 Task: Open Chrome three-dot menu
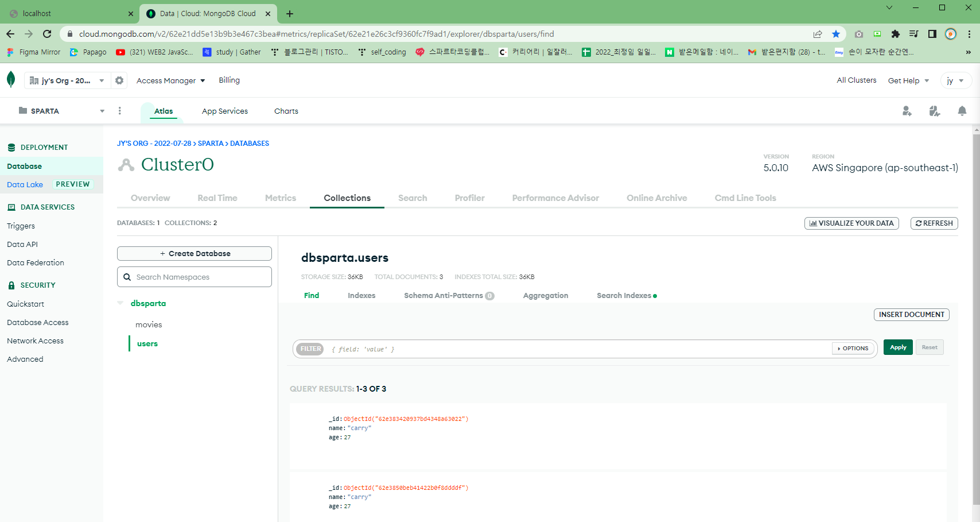point(969,34)
